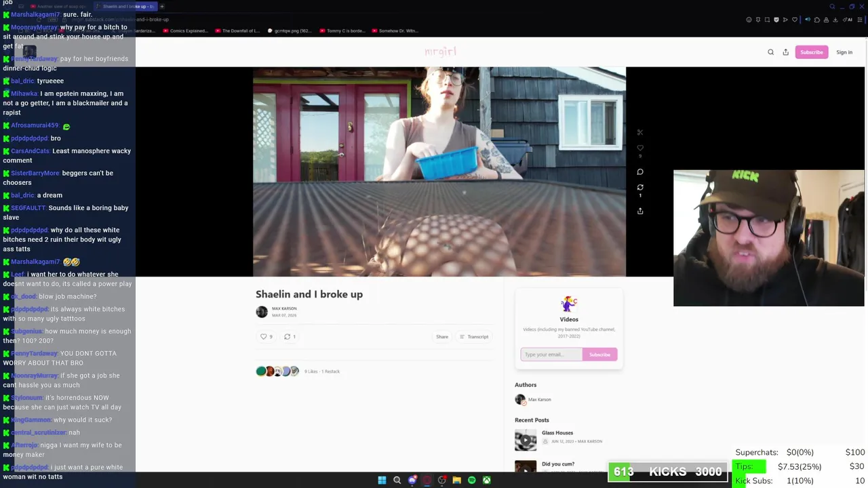Click the Videos section logo image
This screenshot has width=868, height=488.
[x=569, y=304]
